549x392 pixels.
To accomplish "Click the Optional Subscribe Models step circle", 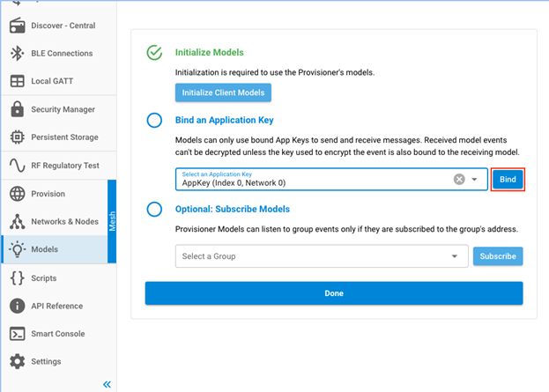I will click(x=154, y=210).
